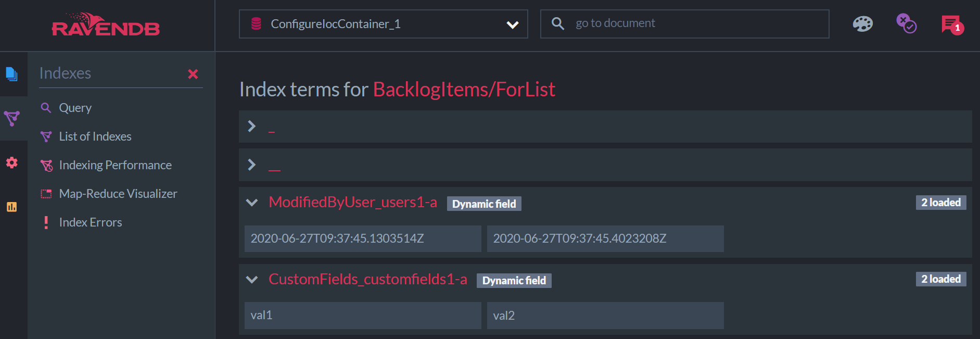
Task: Open the ConfigureIocContainer_1 database dropdown
Action: (x=383, y=24)
